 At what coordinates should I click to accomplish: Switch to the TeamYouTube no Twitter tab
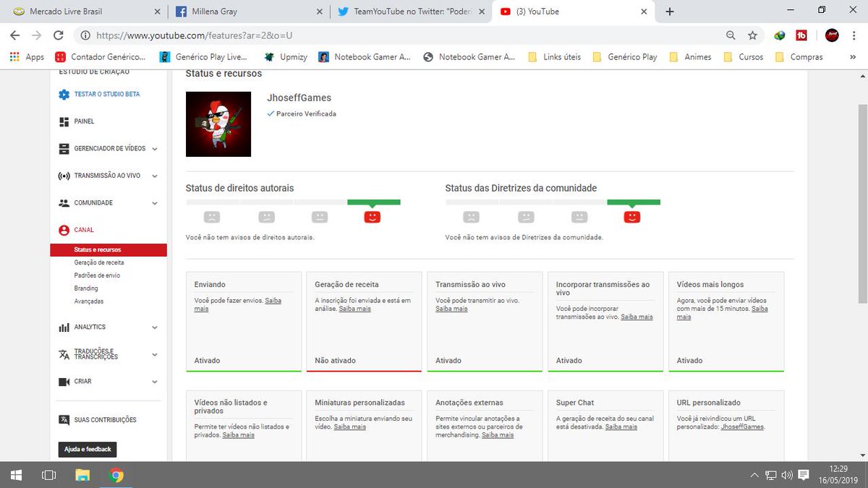click(x=409, y=12)
